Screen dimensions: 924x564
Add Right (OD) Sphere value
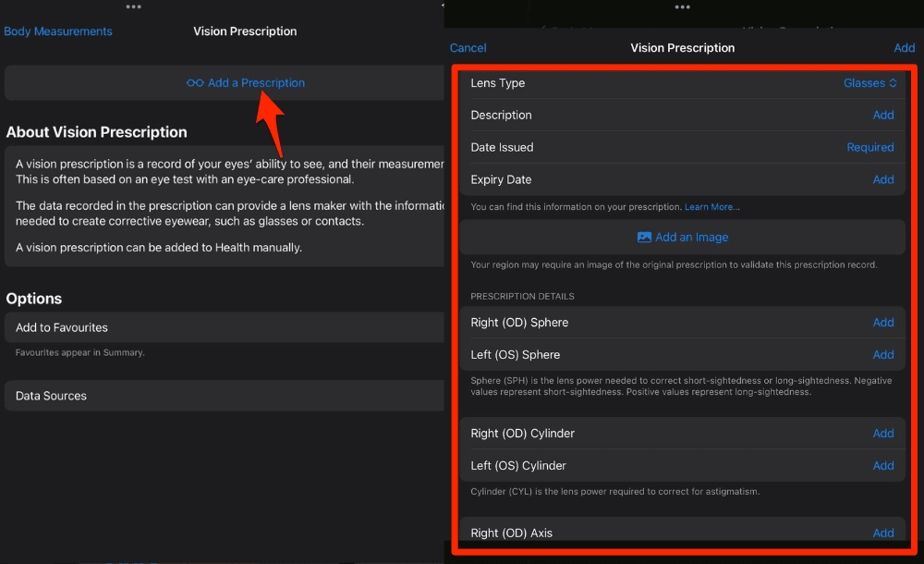point(883,323)
